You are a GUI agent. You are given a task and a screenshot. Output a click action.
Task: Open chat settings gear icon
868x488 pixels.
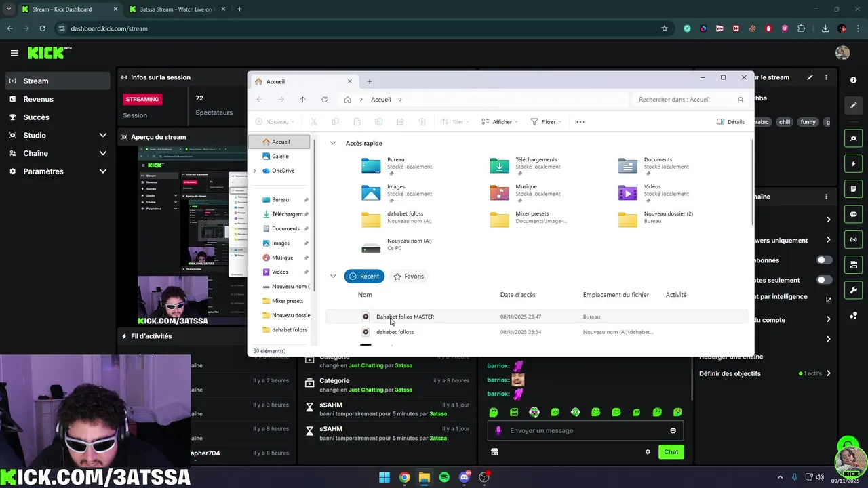(648, 452)
